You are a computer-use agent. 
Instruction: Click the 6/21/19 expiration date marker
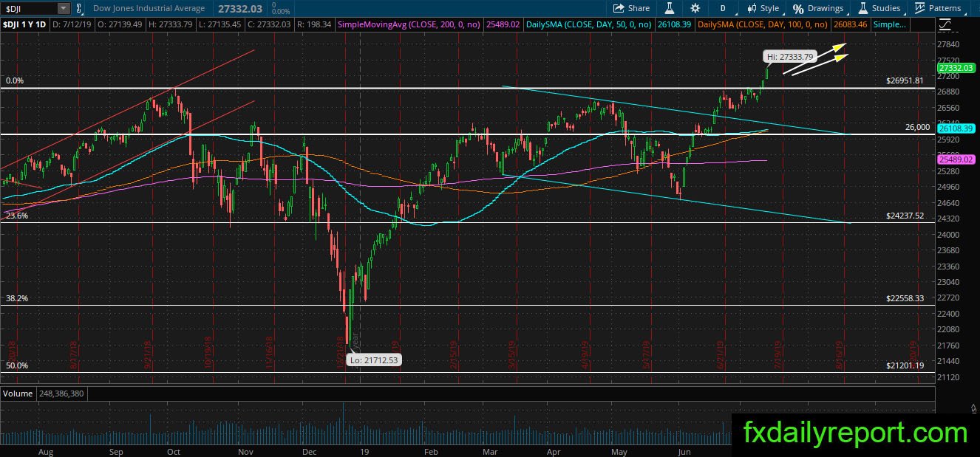point(719,356)
